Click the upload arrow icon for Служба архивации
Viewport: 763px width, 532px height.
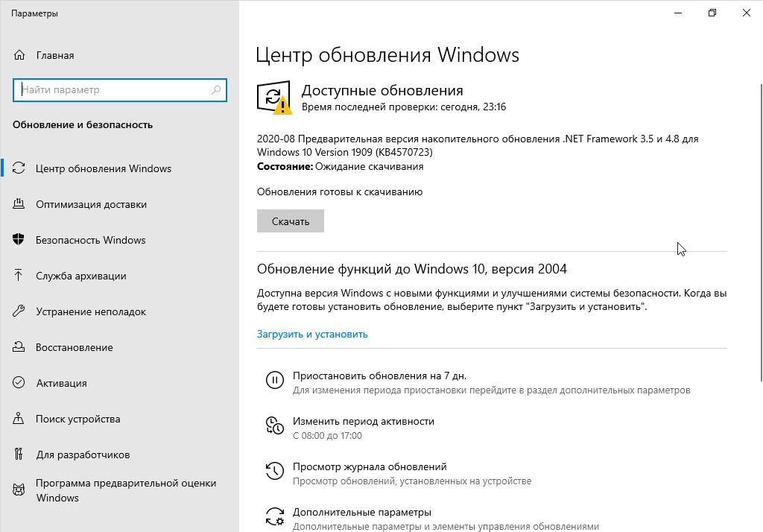click(19, 276)
